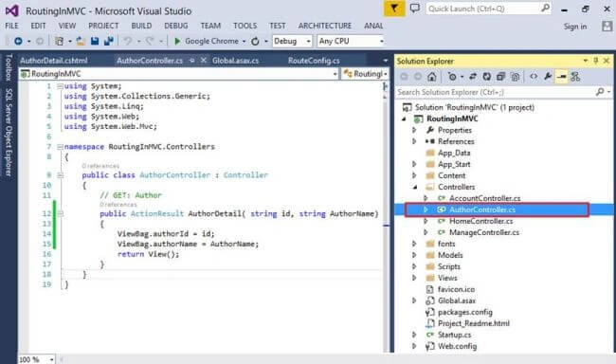Open the RoutingInMVC navigation combo box

click(x=179, y=74)
